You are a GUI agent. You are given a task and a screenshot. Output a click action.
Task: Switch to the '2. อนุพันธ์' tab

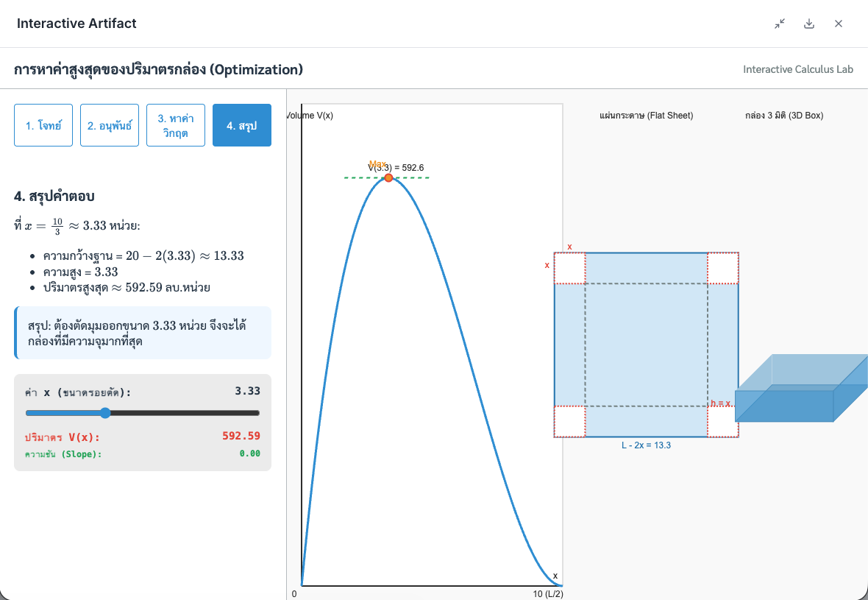[110, 125]
